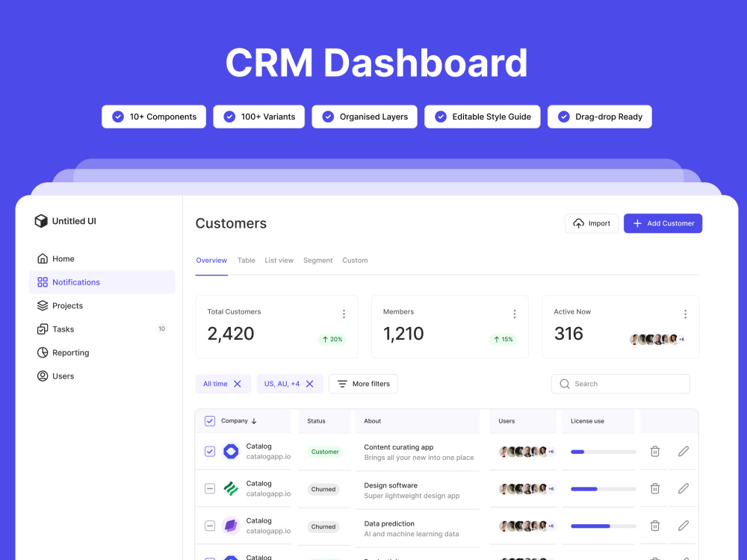Screen dimensions: 747x560
Task: Click the Tasks count badge 10
Action: point(161,329)
